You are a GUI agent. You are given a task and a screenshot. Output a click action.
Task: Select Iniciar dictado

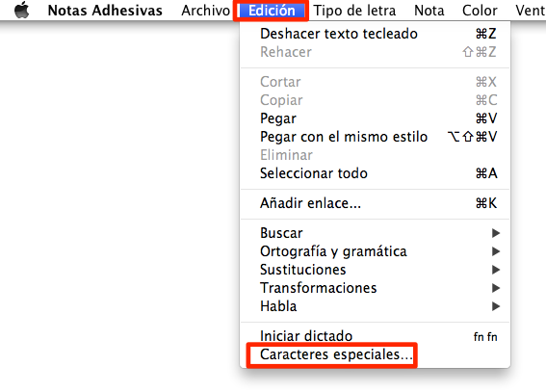tap(375, 336)
